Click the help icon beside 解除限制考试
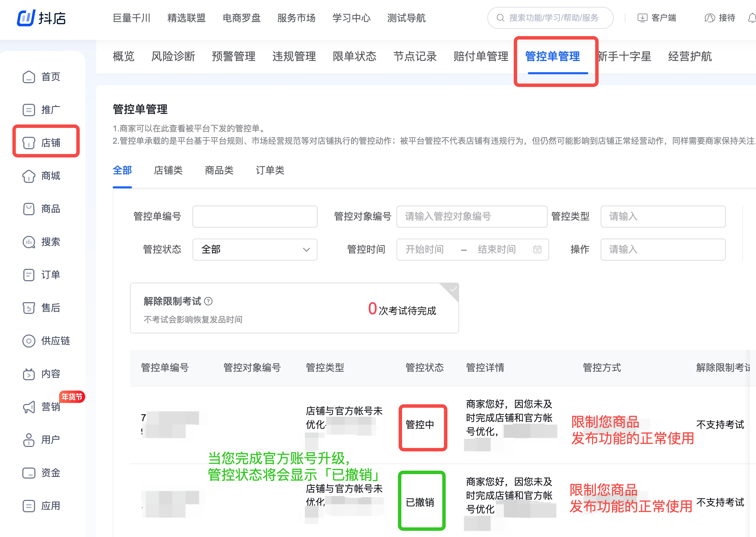The image size is (756, 537). coord(208,302)
